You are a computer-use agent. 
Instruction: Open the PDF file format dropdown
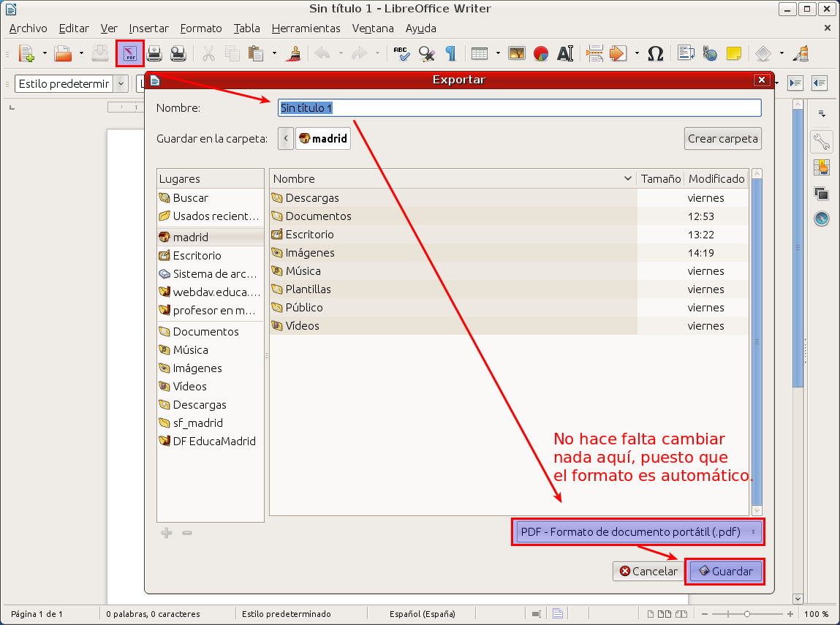click(637, 531)
